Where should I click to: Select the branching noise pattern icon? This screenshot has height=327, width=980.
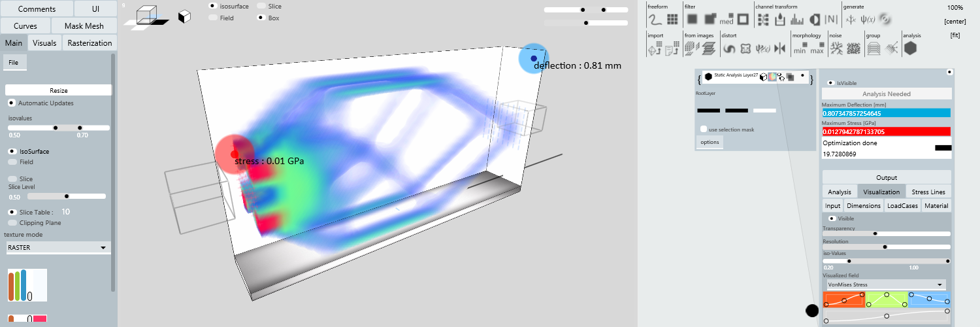836,48
